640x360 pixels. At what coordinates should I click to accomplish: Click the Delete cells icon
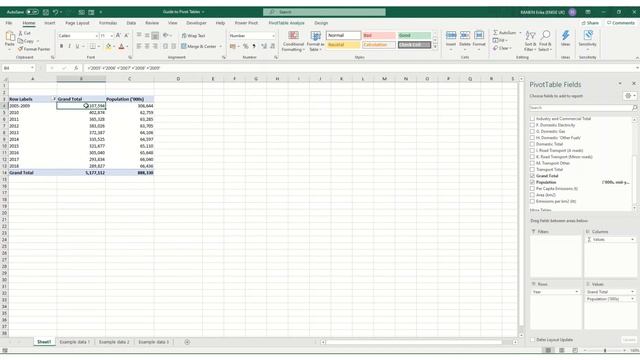(x=465, y=36)
